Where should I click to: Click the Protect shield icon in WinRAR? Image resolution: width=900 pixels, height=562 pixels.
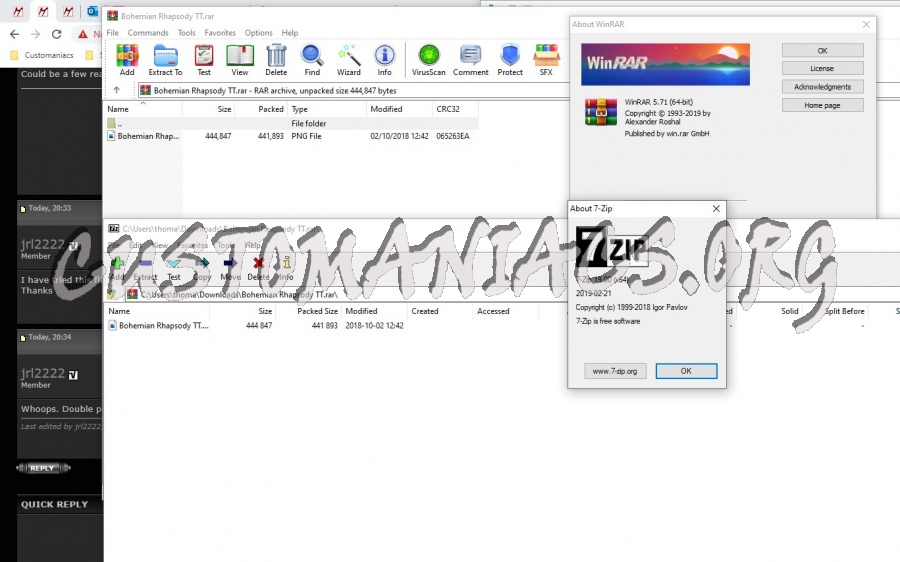510,60
